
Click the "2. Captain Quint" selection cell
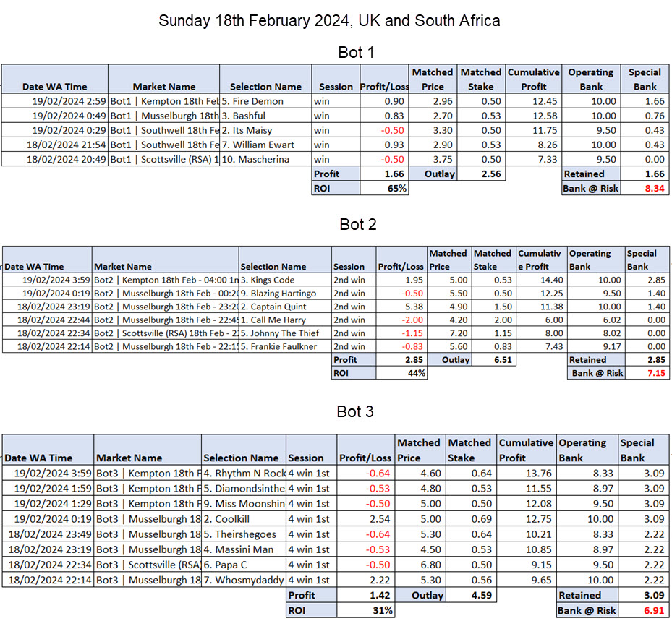click(285, 307)
